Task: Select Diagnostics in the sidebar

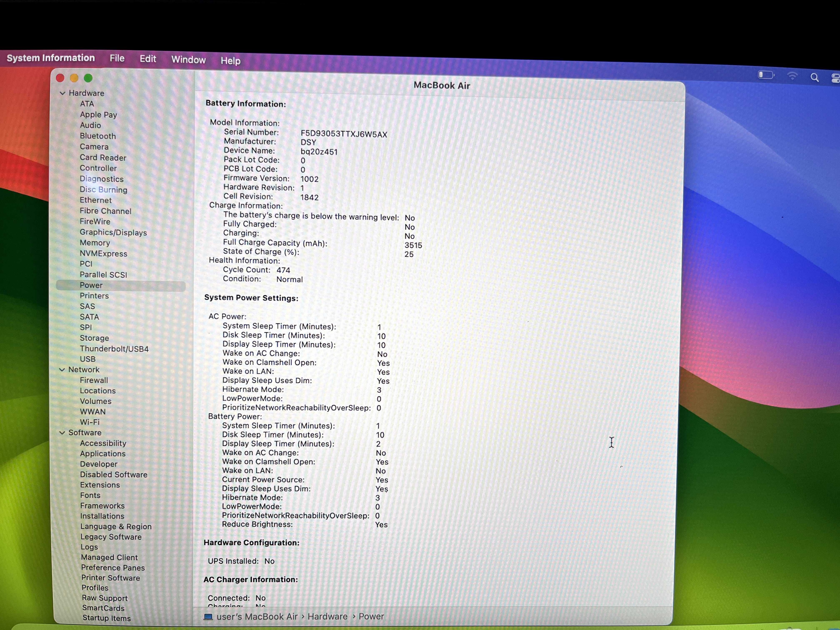Action: (101, 179)
